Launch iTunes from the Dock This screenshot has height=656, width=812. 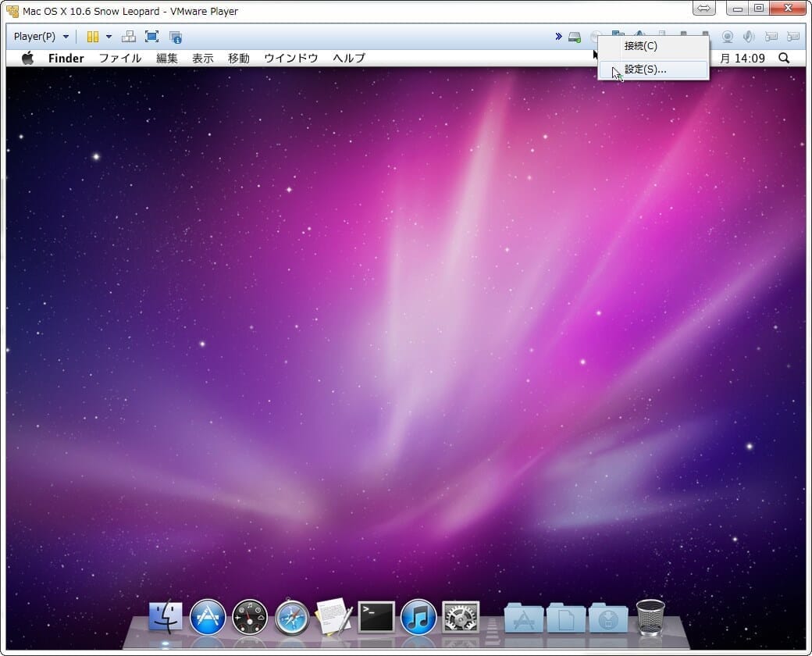point(418,617)
